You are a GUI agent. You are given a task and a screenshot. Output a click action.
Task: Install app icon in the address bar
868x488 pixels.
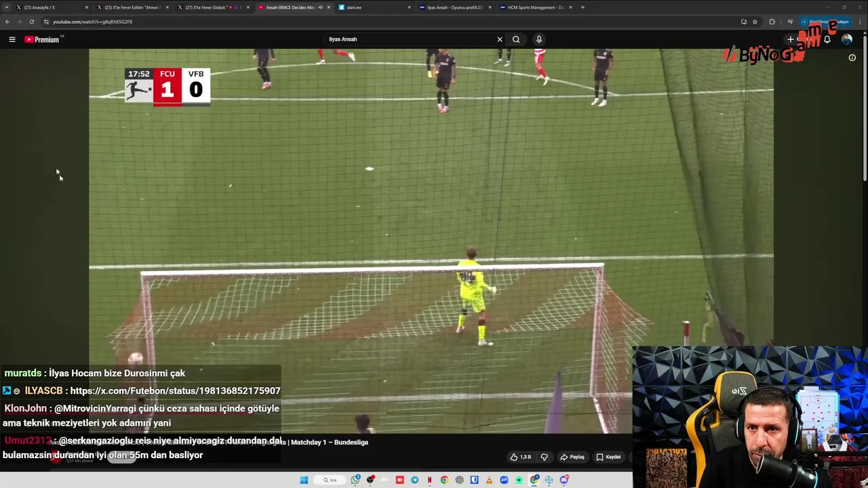click(x=744, y=22)
